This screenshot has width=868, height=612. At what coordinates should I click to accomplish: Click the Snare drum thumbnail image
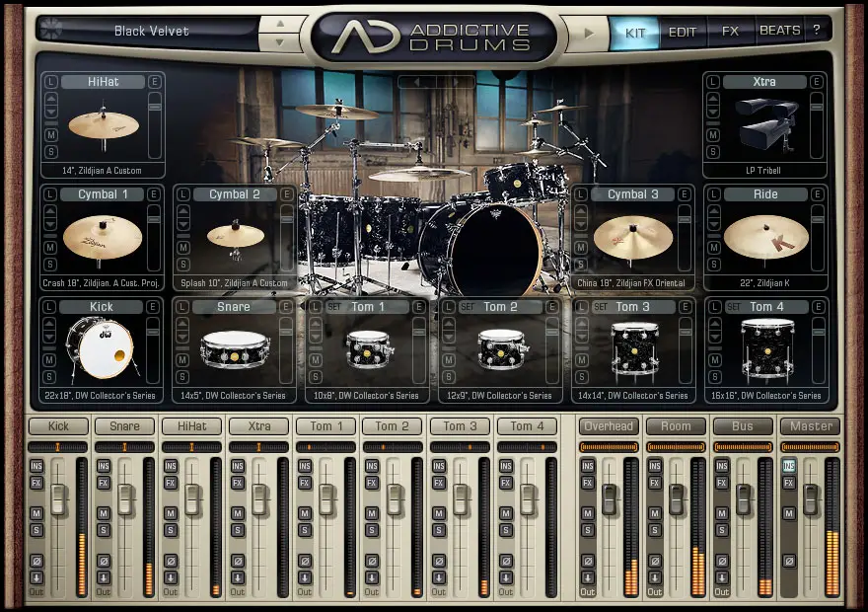click(x=236, y=348)
